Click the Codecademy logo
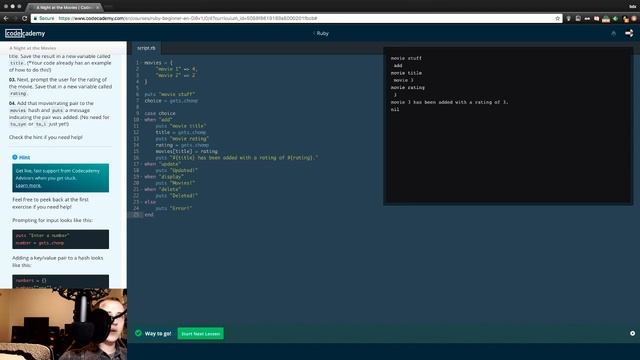This screenshot has width=640, height=360. (x=25, y=33)
